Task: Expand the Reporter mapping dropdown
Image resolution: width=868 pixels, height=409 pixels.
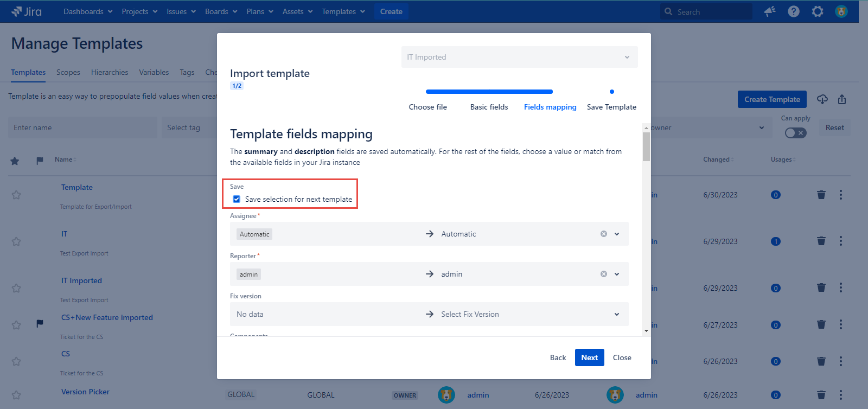Action: [617, 274]
